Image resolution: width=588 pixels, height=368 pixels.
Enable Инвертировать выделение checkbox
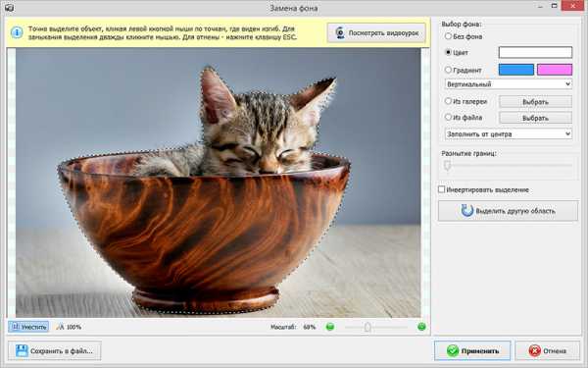tap(442, 189)
